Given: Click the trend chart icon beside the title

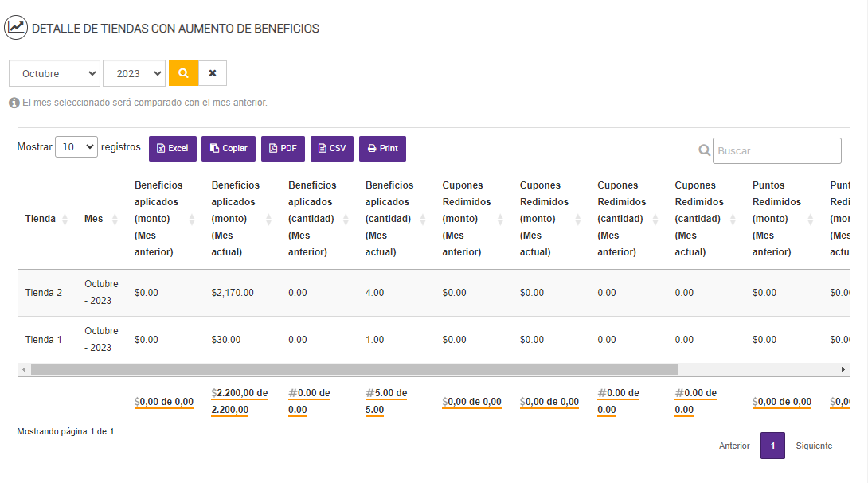Looking at the screenshot, I should pyautogui.click(x=17, y=28).
